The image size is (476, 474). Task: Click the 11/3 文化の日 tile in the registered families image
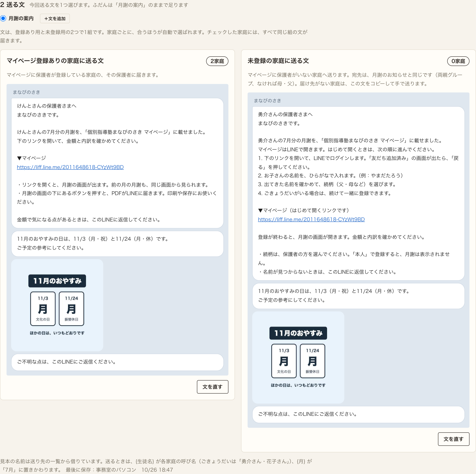[x=43, y=309]
